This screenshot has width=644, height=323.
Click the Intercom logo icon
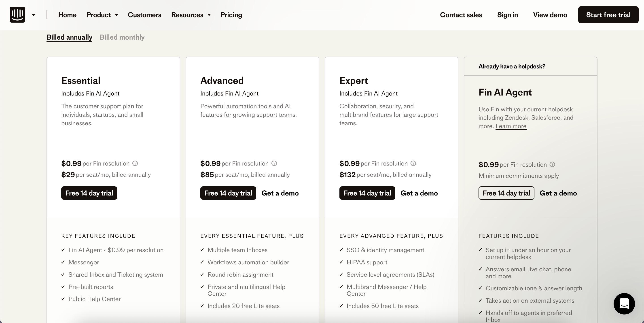pyautogui.click(x=17, y=15)
